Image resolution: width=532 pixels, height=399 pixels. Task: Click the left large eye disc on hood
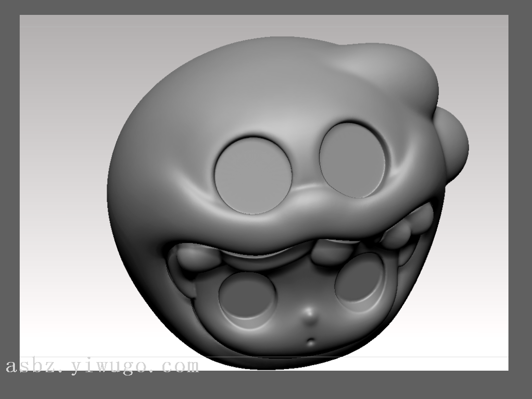pyautogui.click(x=253, y=174)
